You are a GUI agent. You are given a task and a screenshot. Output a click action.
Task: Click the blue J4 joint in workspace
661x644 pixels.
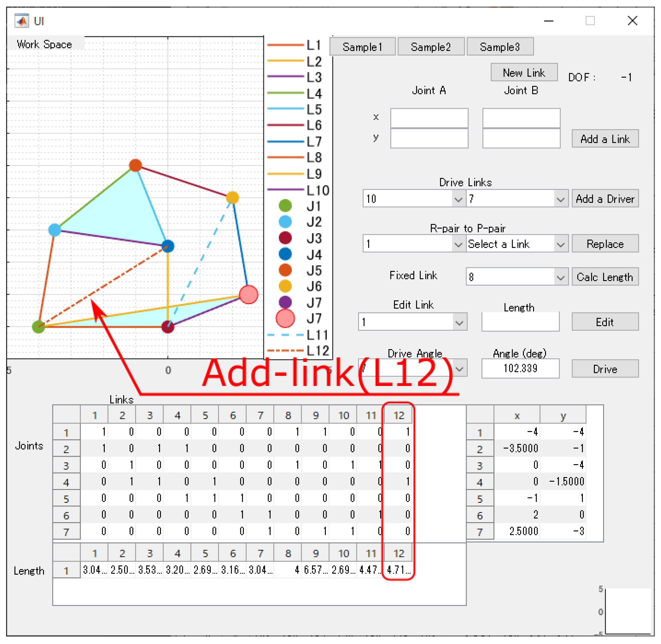[x=168, y=246]
